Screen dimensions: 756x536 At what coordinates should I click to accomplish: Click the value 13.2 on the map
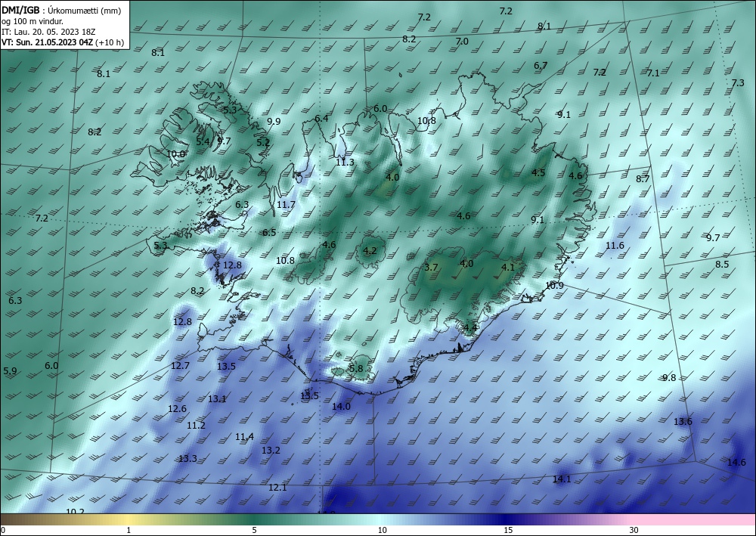pos(271,451)
